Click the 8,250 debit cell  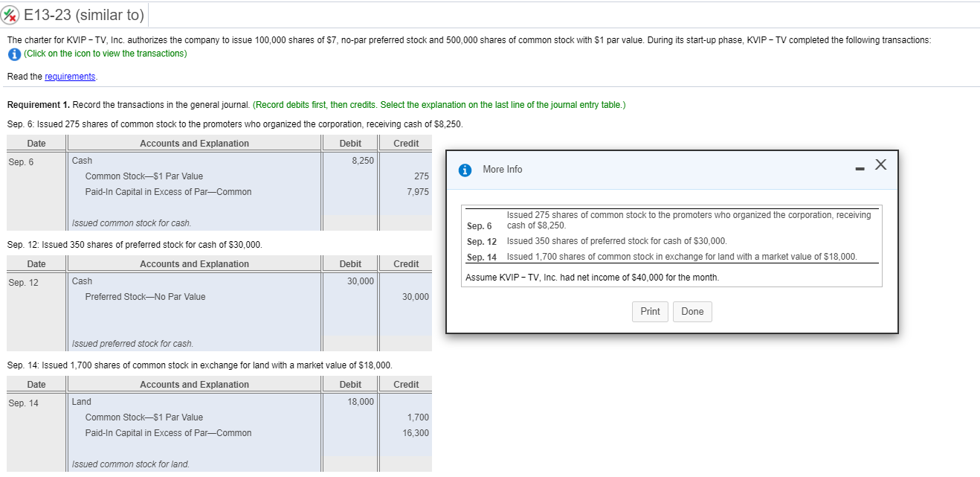pyautogui.click(x=364, y=160)
